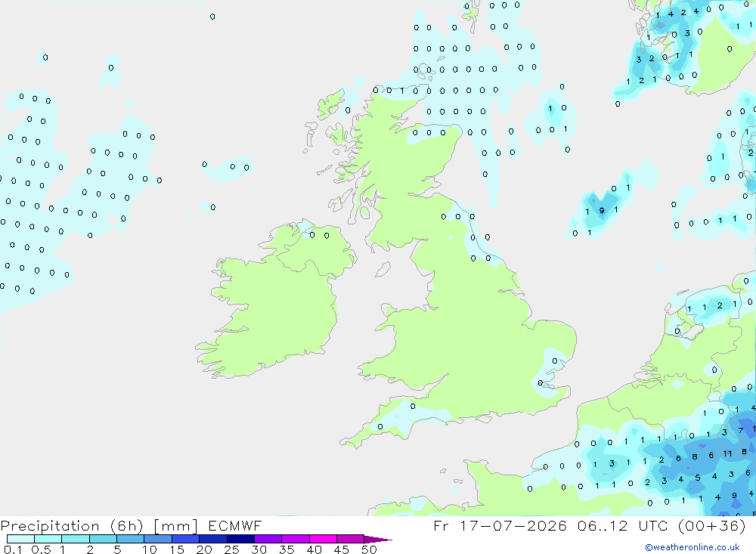
Task: Click the 15–20 mm legend color swatch
Action: tap(186, 539)
